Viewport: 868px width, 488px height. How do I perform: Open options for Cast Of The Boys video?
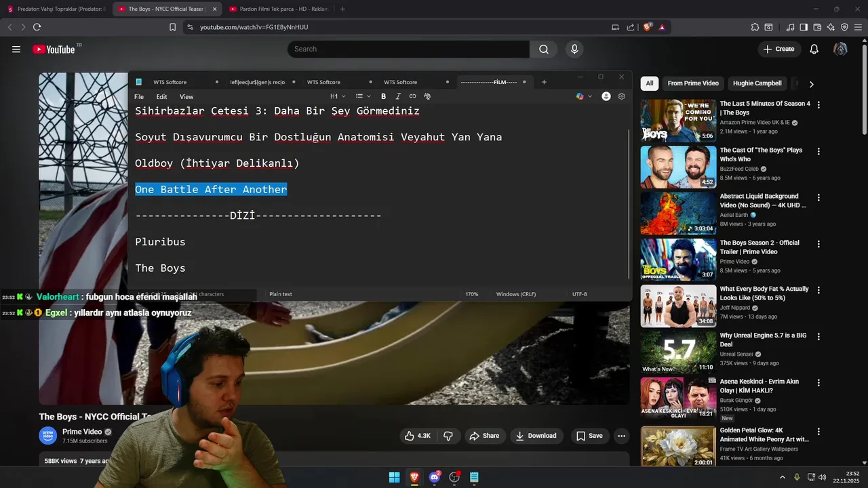pos(818,151)
